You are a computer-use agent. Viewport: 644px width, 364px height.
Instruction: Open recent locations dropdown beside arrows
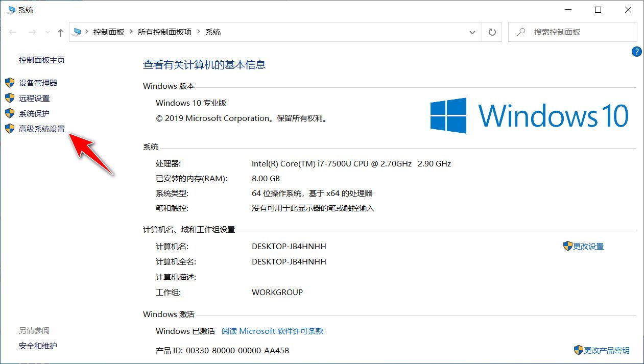[x=47, y=32]
